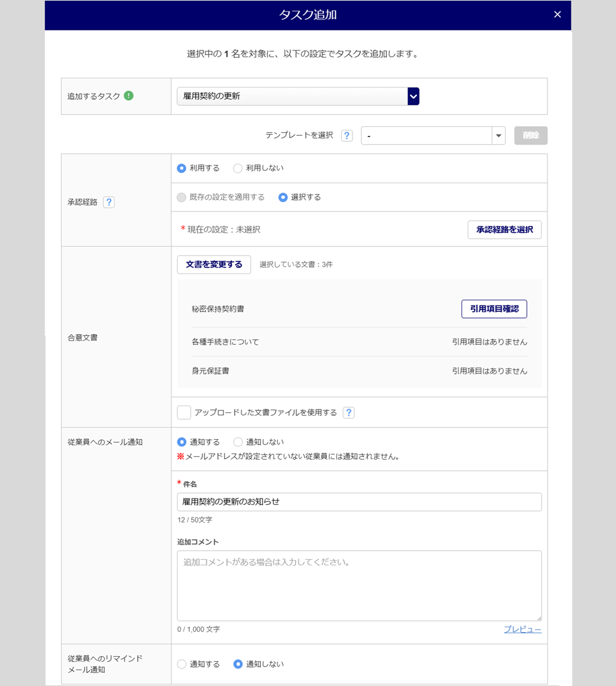This screenshot has height=686, width=616.
Task: Click the 削除 button beside template dropdown
Action: [530, 136]
